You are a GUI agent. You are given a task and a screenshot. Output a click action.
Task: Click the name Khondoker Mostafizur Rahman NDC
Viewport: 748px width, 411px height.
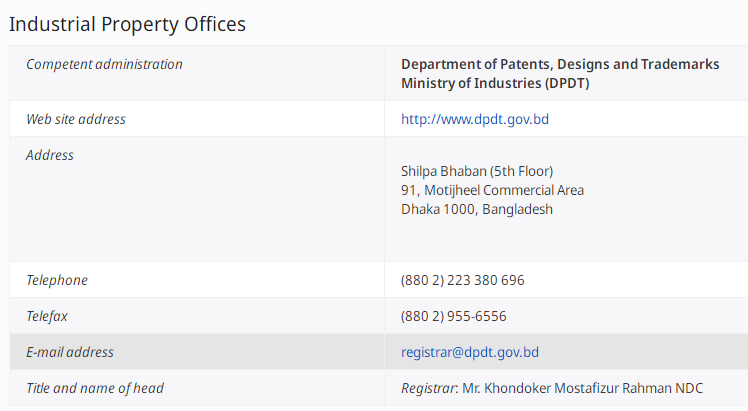point(593,388)
